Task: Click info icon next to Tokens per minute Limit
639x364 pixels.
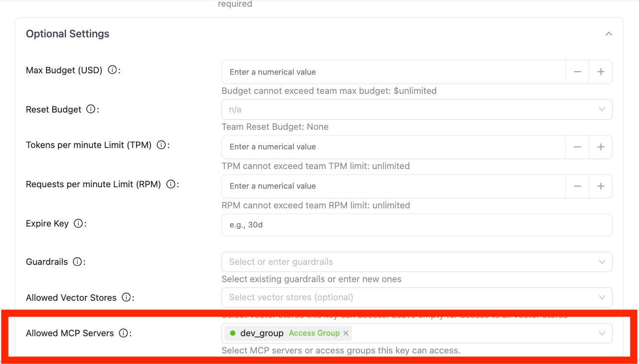Action: coord(161,145)
